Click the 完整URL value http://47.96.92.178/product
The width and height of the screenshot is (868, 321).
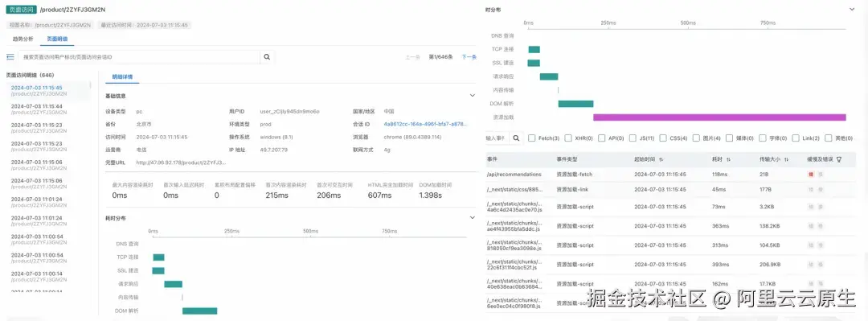coord(181,163)
